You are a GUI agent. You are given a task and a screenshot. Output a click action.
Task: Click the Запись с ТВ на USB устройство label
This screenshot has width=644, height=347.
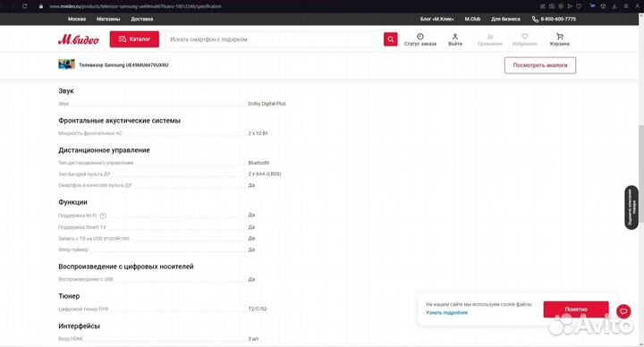tap(94, 238)
